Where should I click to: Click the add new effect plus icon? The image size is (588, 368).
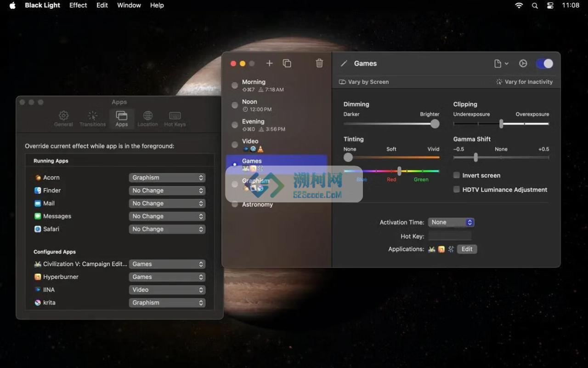(x=270, y=63)
